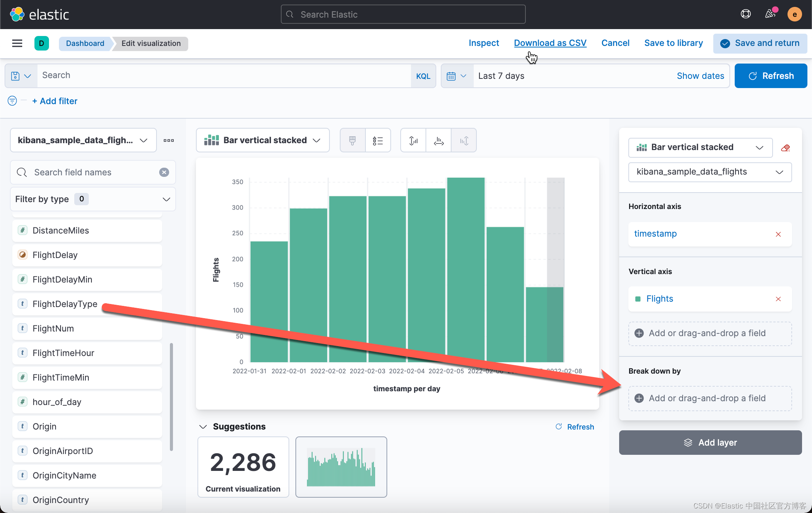
Task: Click Download as CSV link
Action: point(550,43)
